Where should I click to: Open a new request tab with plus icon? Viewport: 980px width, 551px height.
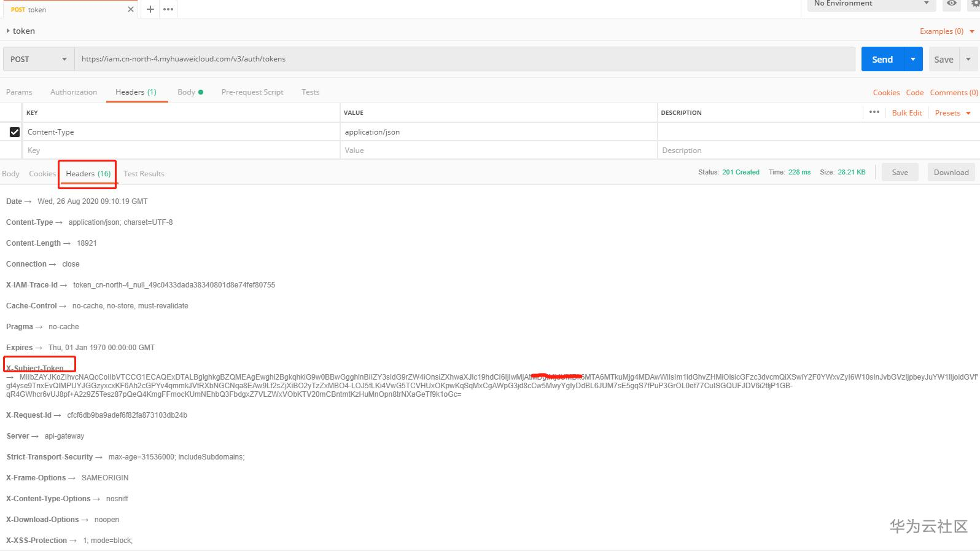coord(150,9)
